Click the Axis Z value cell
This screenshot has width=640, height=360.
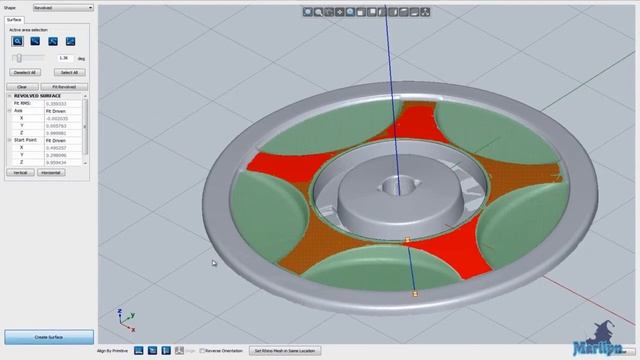point(63,133)
